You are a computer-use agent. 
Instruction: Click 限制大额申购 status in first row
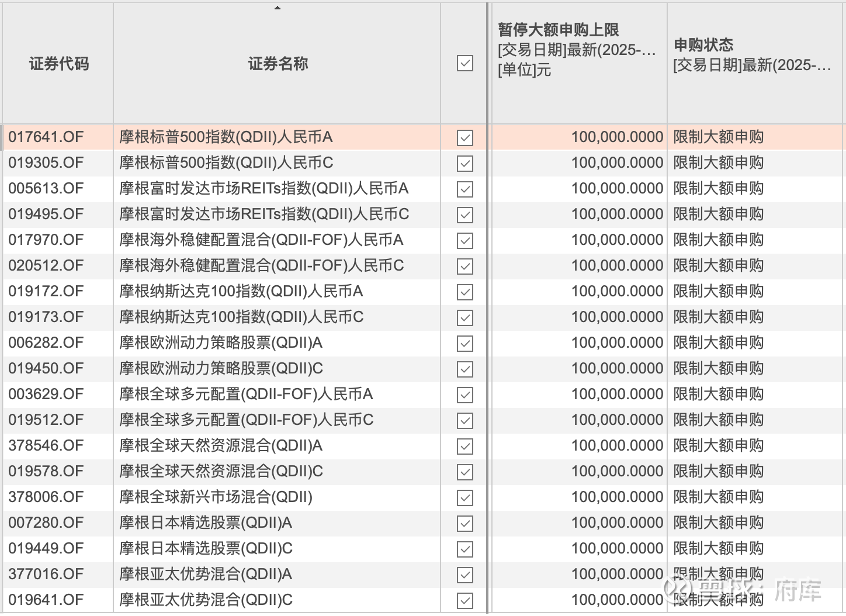tap(718, 137)
